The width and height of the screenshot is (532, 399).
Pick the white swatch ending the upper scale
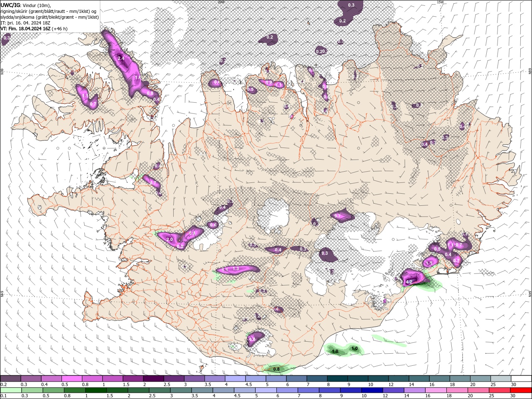[521, 379]
